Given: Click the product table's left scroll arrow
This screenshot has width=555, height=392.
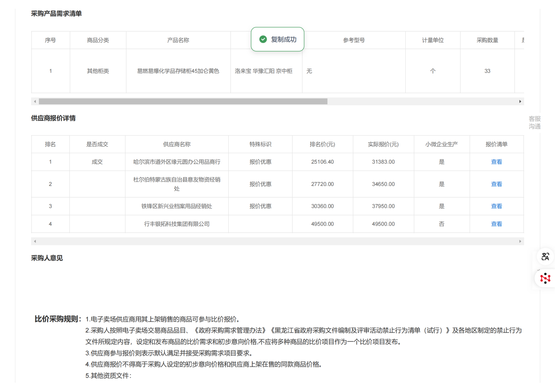Looking at the screenshot, I should (35, 101).
